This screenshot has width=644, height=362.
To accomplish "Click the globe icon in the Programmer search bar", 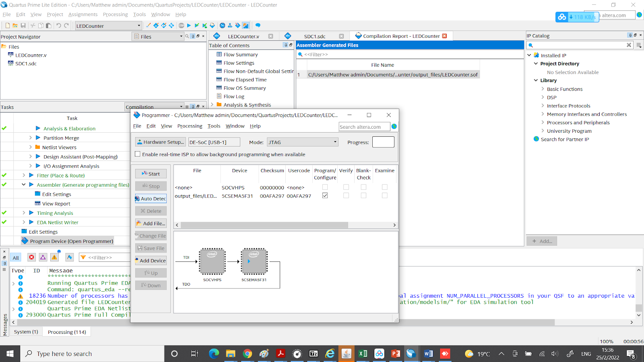I will click(x=394, y=126).
